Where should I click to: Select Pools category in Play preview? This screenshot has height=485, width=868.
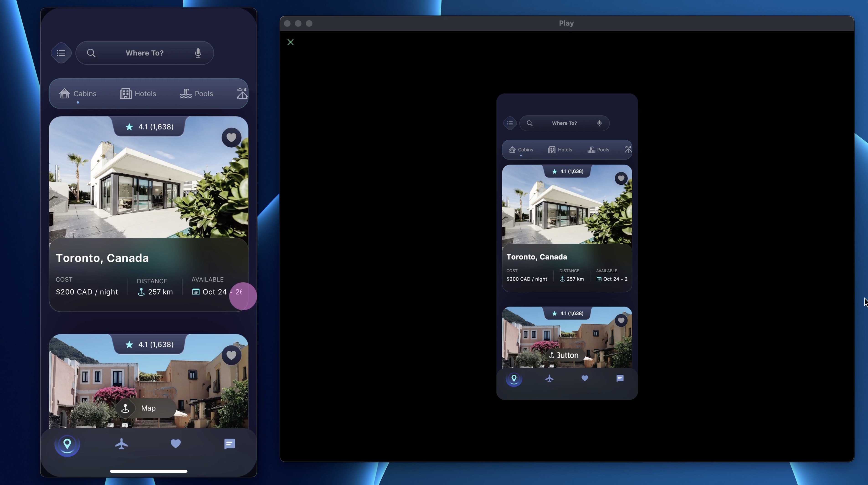tap(598, 150)
